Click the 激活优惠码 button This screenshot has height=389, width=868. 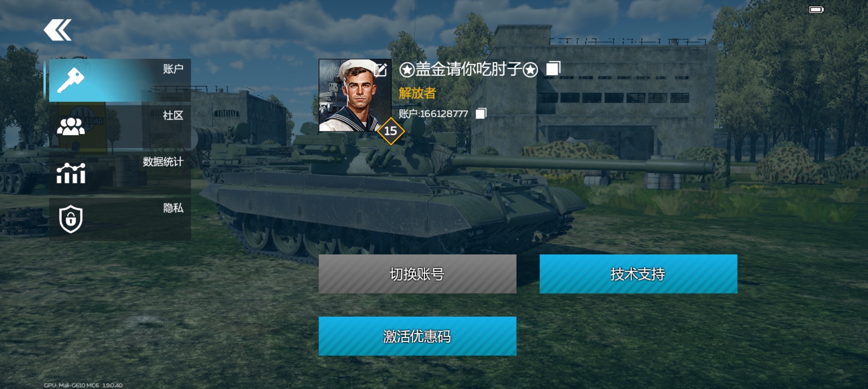pos(417,336)
